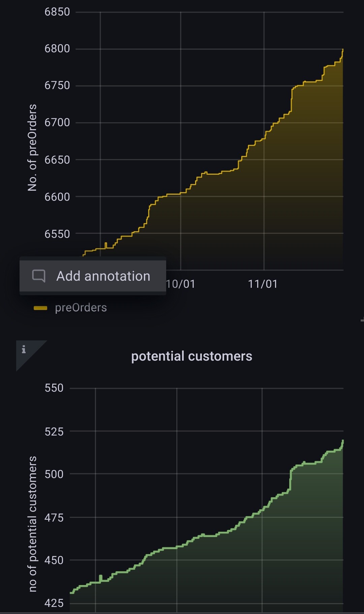Click the 550 tick on potential customers chart
This screenshot has width=364, height=614.
[x=54, y=388]
